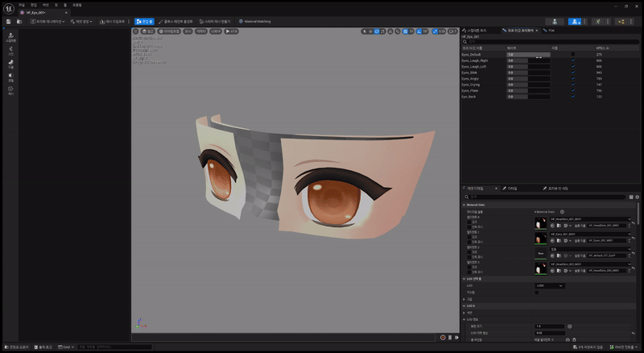Toggle auto checkbox for Eyes_Blink morph target

pyautogui.click(x=573, y=72)
